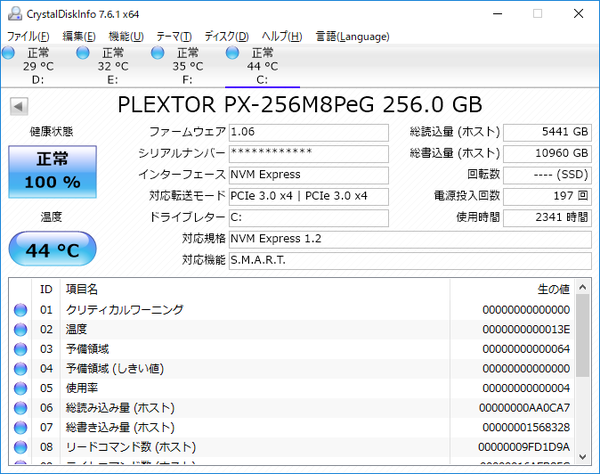Viewport: 600px width, 474px height.
Task: Click the masked serial number field
Action: (x=309, y=154)
